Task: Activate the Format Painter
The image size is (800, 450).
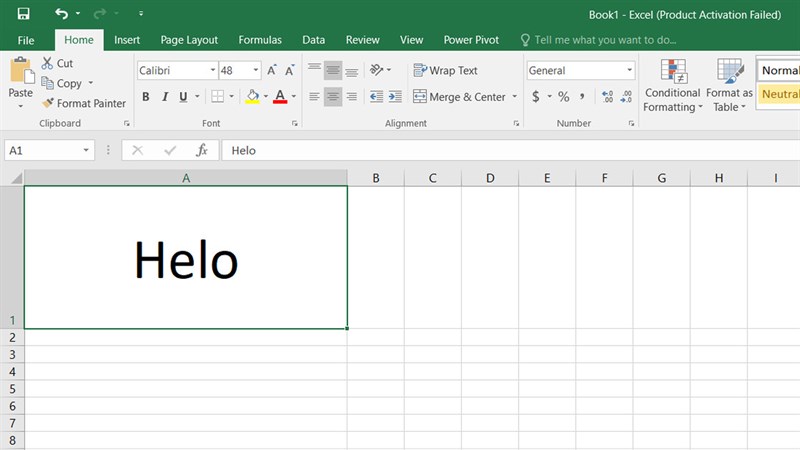Action: 84,103
